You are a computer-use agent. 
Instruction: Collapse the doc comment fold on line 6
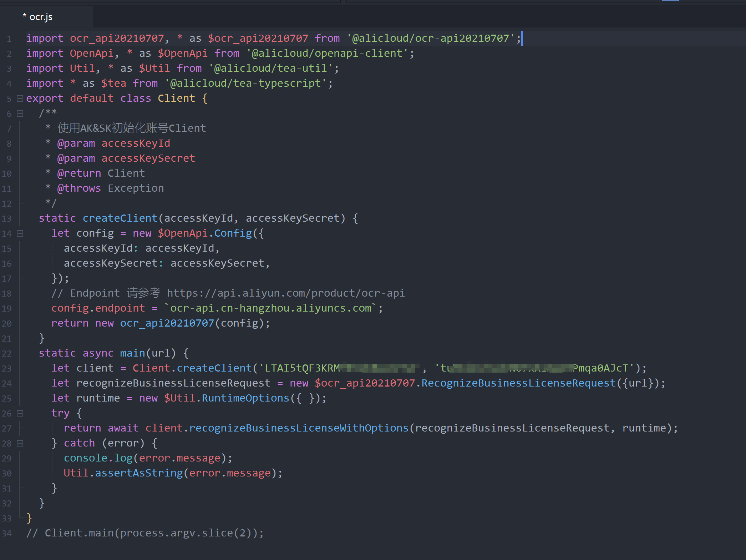[20, 113]
